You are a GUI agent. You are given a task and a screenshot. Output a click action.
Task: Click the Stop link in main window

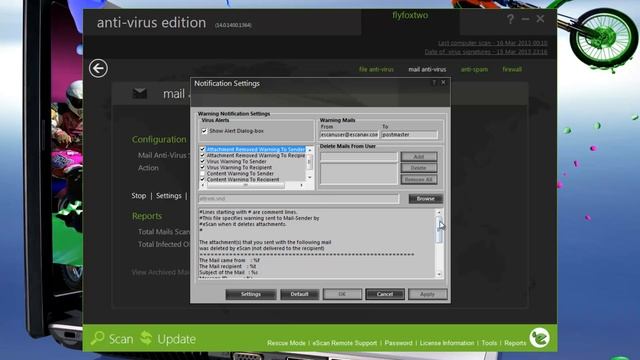139,196
